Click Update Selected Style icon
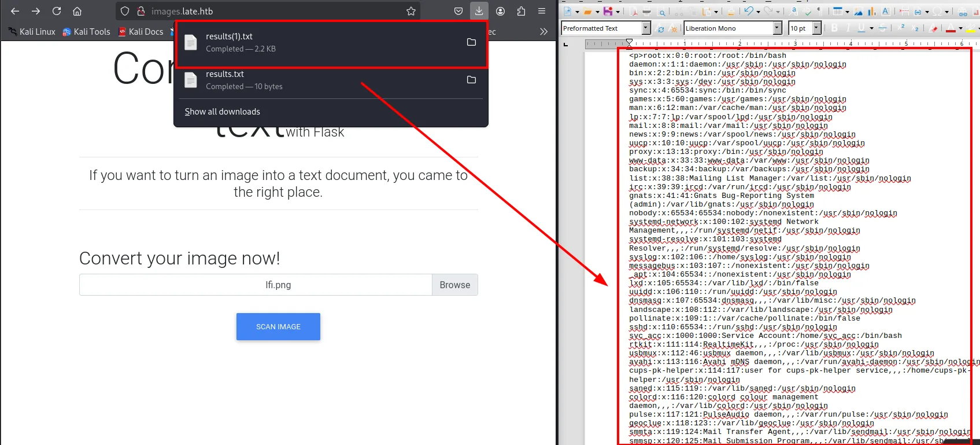980x445 pixels. [x=661, y=29]
